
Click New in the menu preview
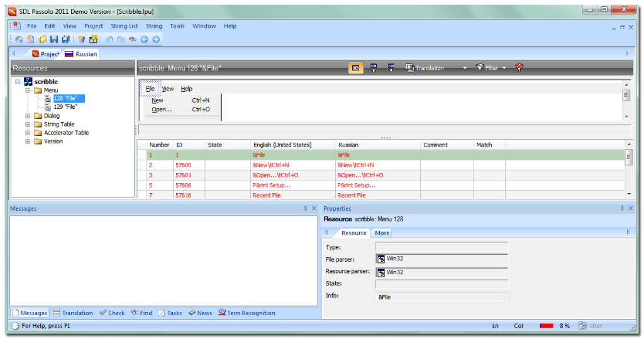pos(157,100)
